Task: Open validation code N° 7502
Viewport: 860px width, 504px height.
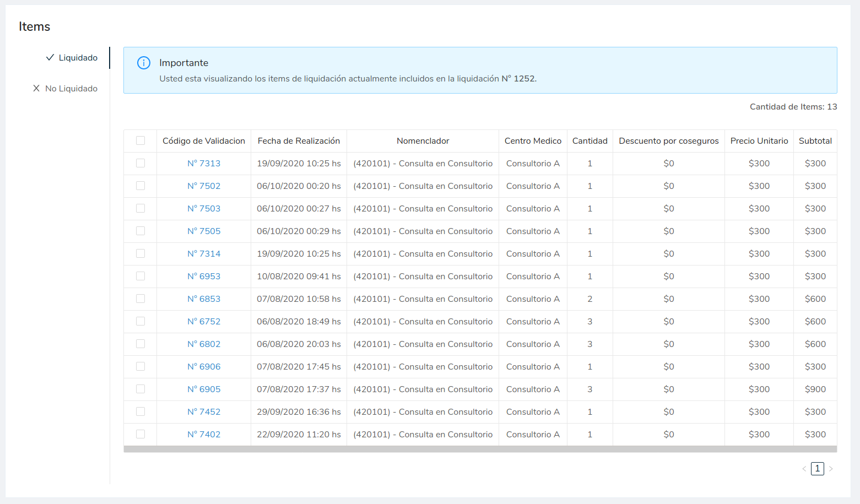Action: click(204, 186)
